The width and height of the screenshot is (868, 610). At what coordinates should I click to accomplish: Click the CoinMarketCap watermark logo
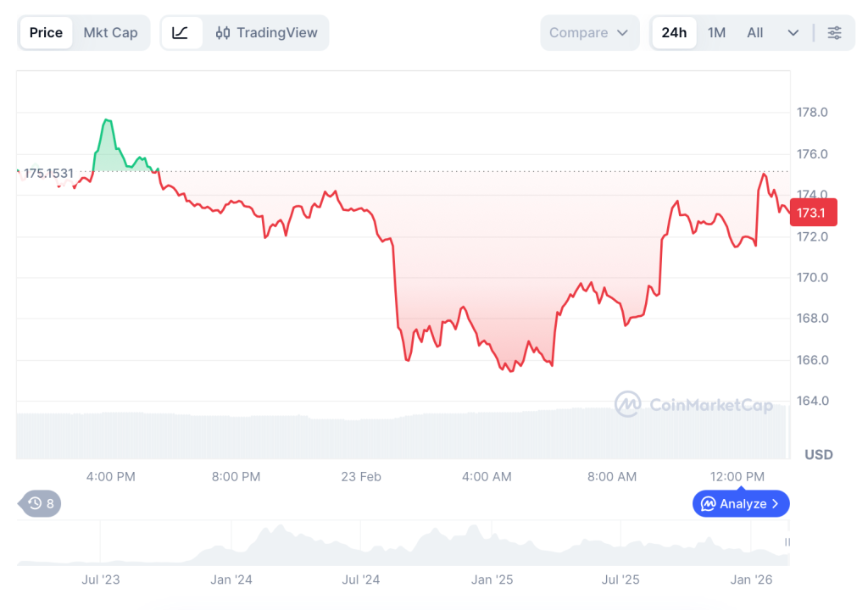(x=628, y=404)
